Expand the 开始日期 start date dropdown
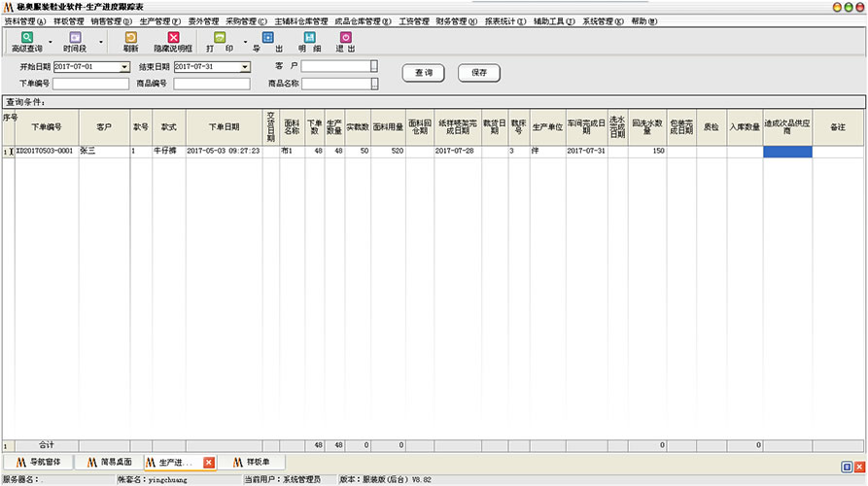 coord(124,67)
